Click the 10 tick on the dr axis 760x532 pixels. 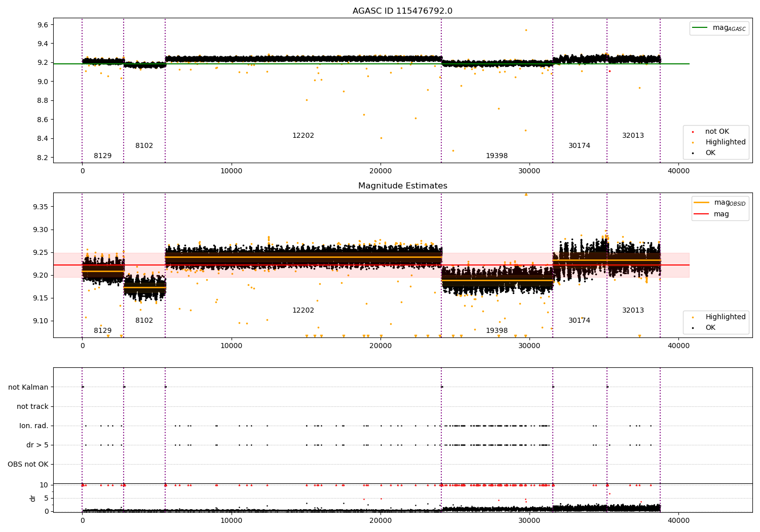(x=44, y=485)
